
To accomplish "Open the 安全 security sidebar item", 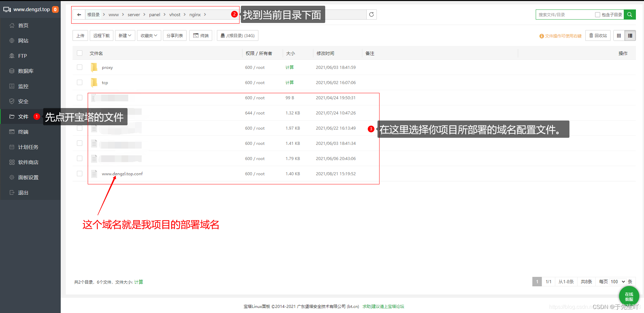I will coord(30,101).
